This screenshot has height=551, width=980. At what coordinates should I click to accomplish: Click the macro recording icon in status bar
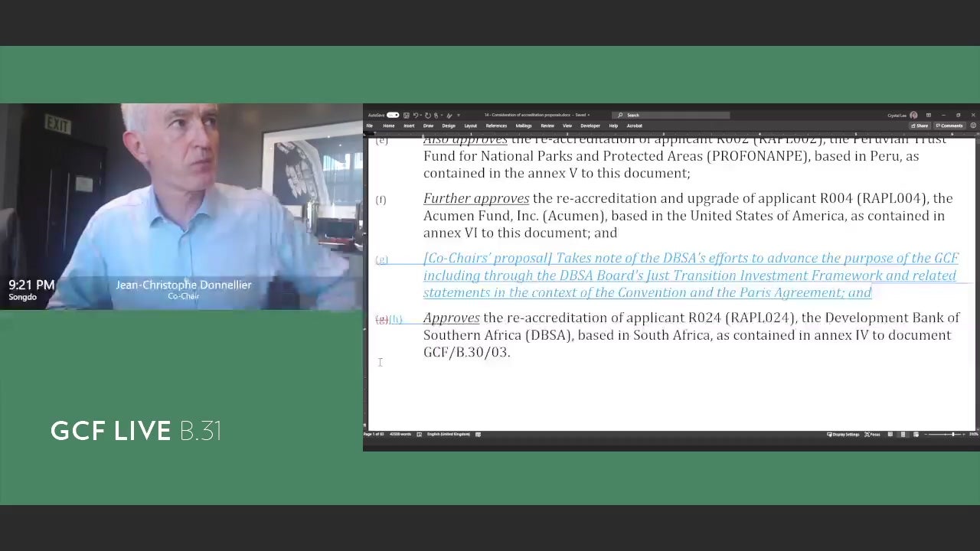[478, 434]
